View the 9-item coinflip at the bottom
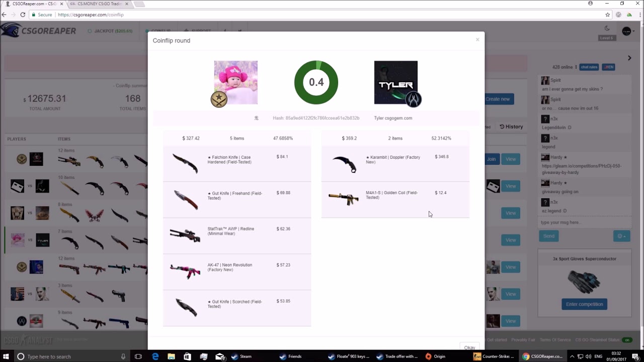644x362 pixels. (x=511, y=321)
